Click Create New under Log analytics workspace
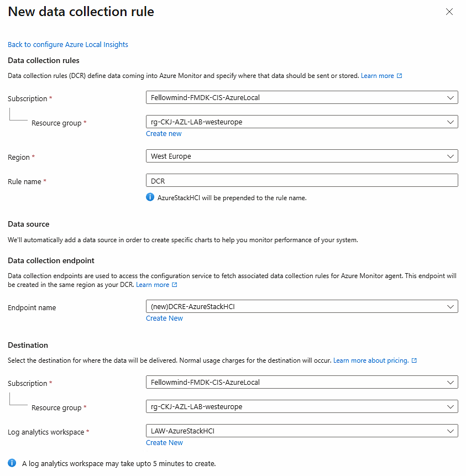Viewport: 466px width, 476px height. point(164,443)
